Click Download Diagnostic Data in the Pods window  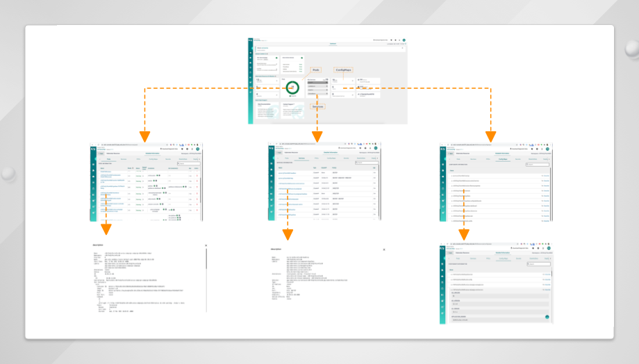[169, 149]
